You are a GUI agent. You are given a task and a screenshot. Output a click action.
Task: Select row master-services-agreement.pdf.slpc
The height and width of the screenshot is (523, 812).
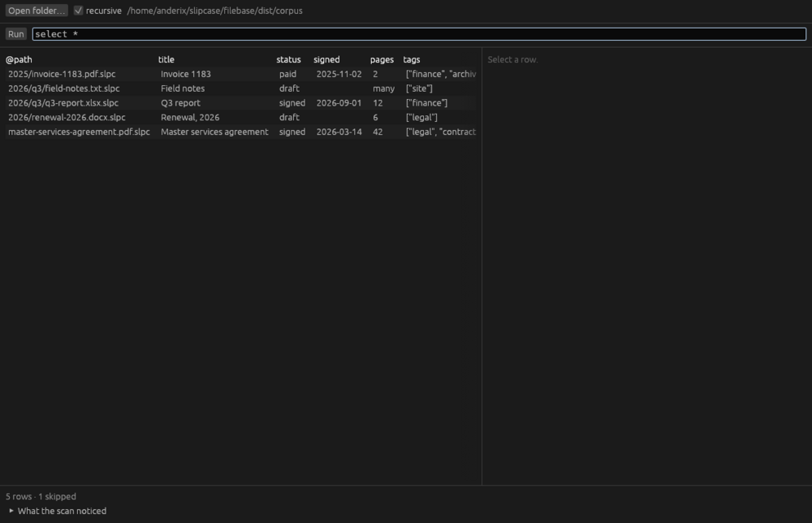241,132
